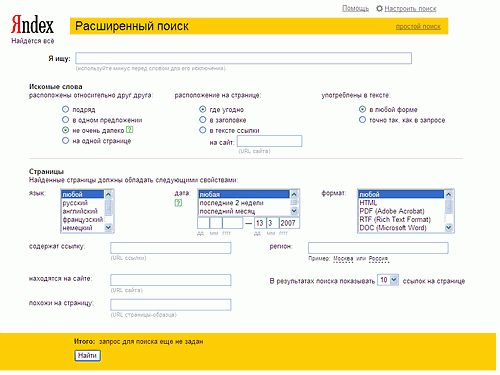The height and width of the screenshot is (375, 500).
Task: Click the start date year field
Action: tap(233, 223)
